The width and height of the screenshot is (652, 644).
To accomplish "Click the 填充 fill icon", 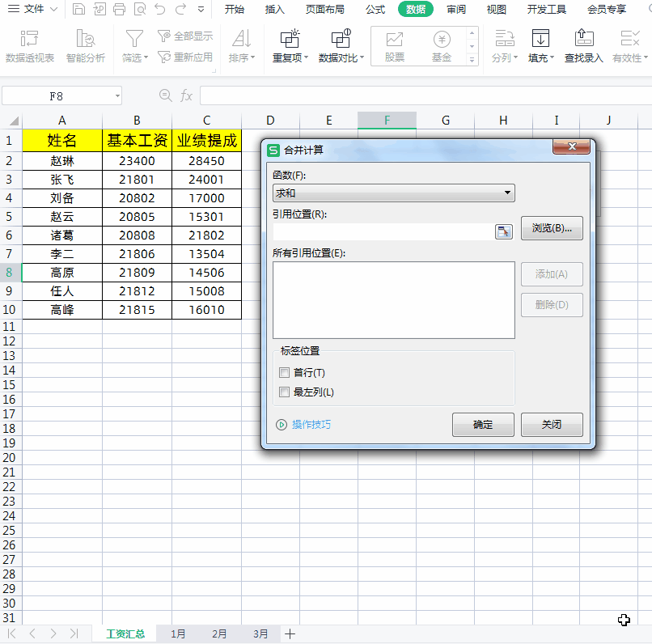I will [x=540, y=38].
